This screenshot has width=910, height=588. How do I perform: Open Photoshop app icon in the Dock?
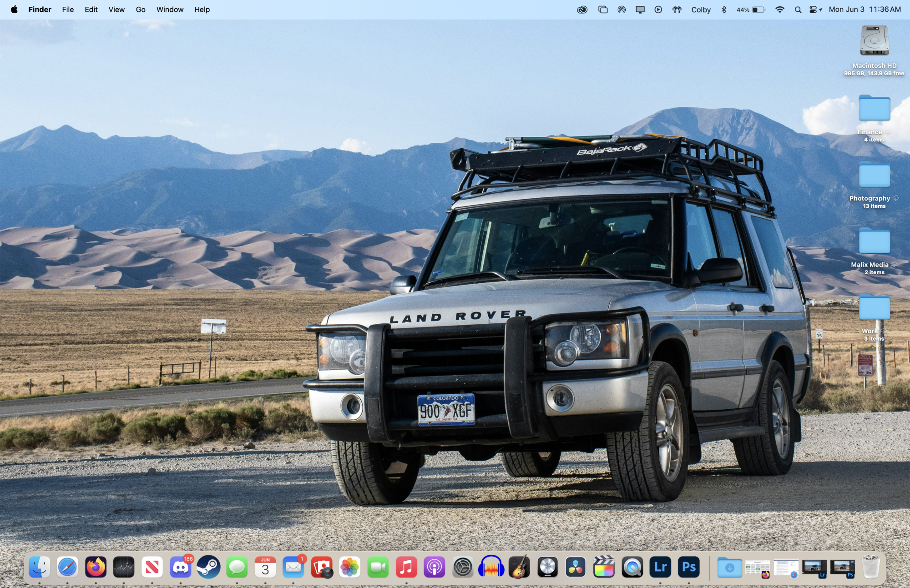(x=688, y=567)
